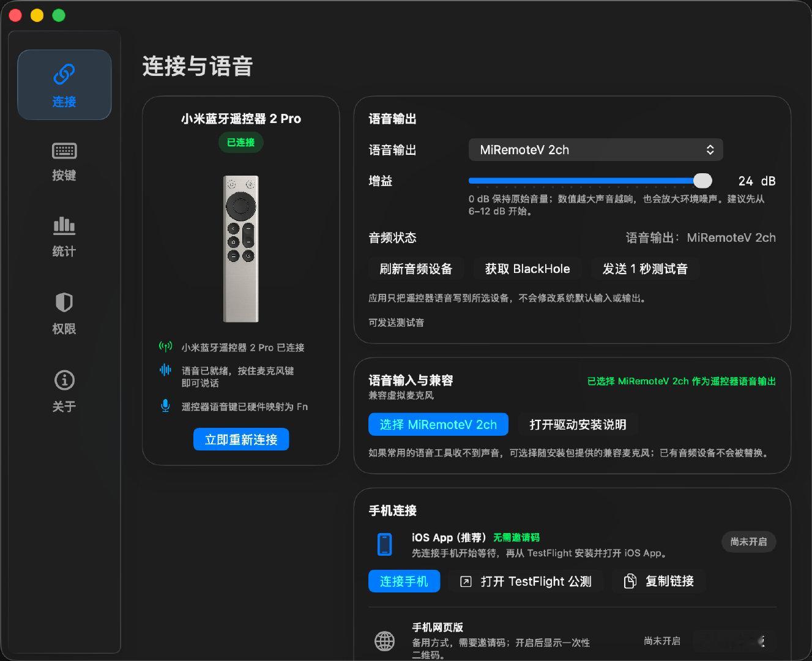
Task: Click the 可发送测试音 status text
Action: click(x=397, y=323)
